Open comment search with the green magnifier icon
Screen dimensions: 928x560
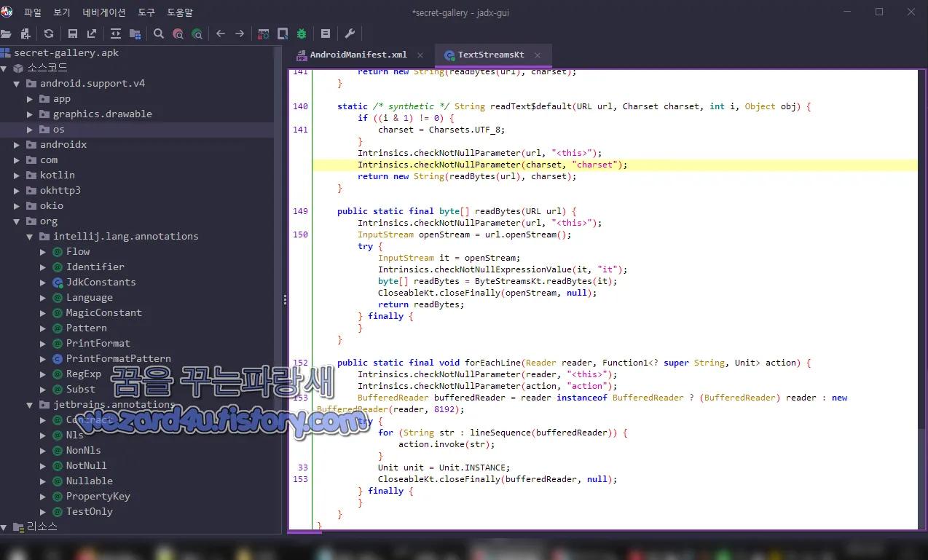coord(197,33)
